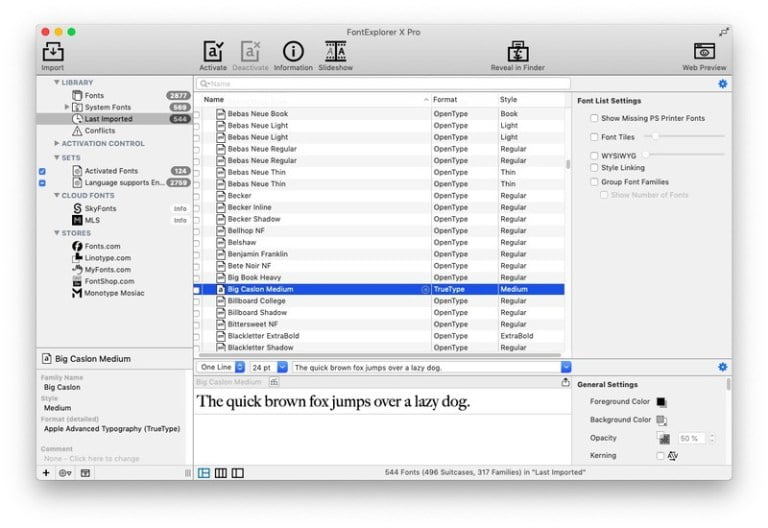
Task: Expand the System Fonts tree item
Action: [67, 107]
